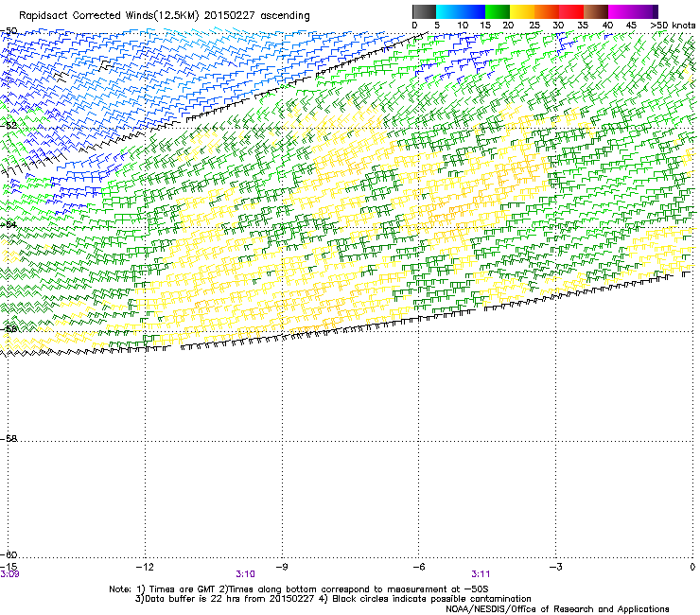Image resolution: width=700 pixels, height=615 pixels.
Task: Click the 'NOAA/NESDIS/Office of Research and Applications' credit
Action: [557, 609]
